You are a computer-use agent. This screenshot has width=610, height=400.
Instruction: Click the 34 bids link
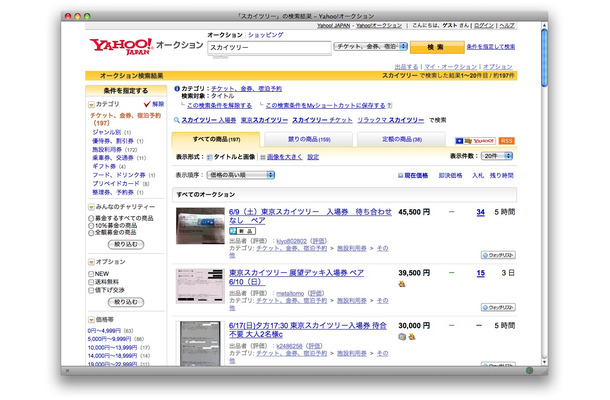coord(480,212)
